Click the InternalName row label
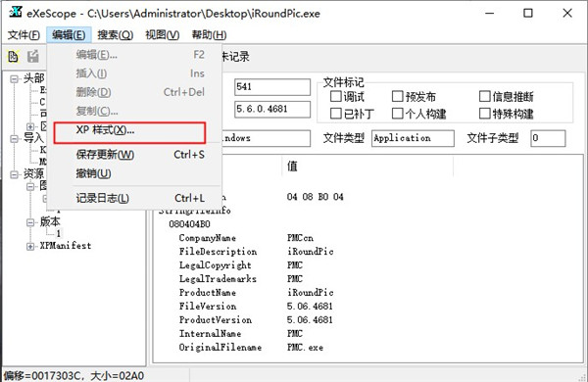 [x=210, y=334]
